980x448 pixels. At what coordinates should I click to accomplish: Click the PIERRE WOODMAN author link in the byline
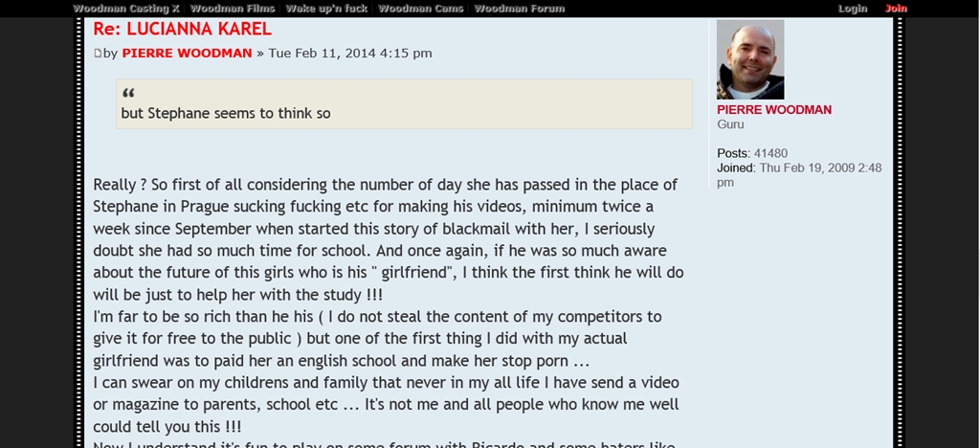(x=187, y=54)
